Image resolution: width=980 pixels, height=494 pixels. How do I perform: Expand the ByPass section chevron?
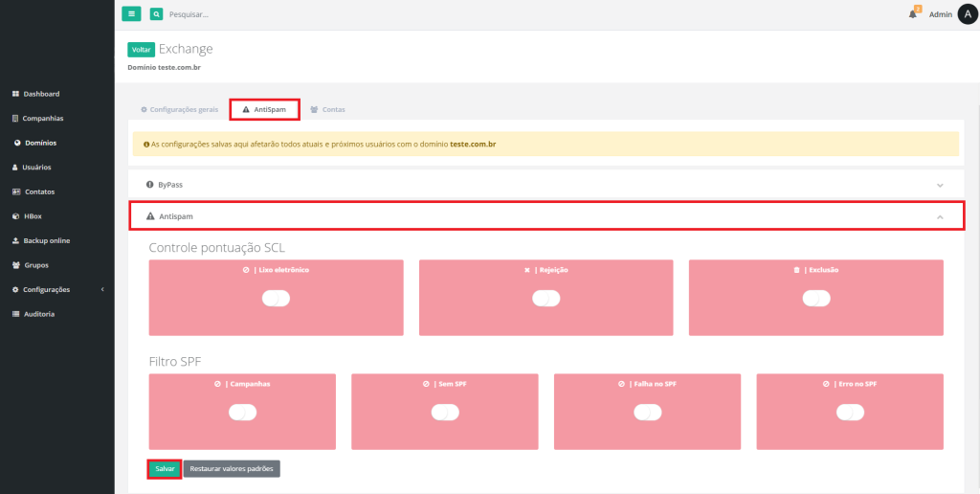pyautogui.click(x=940, y=186)
